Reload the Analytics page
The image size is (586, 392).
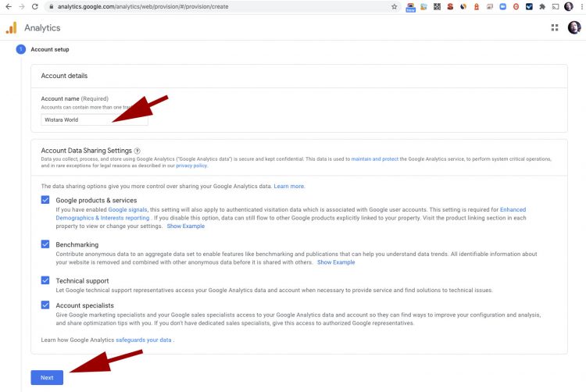pos(34,6)
